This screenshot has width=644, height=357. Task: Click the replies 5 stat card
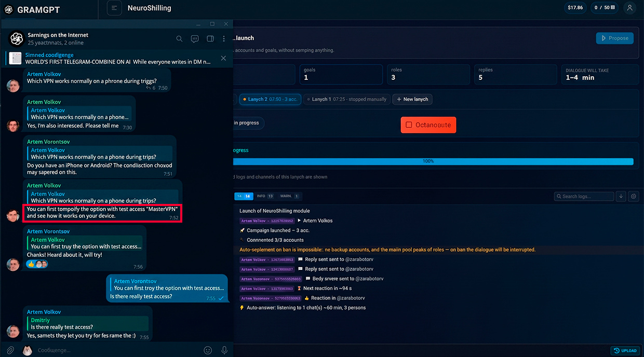point(516,74)
